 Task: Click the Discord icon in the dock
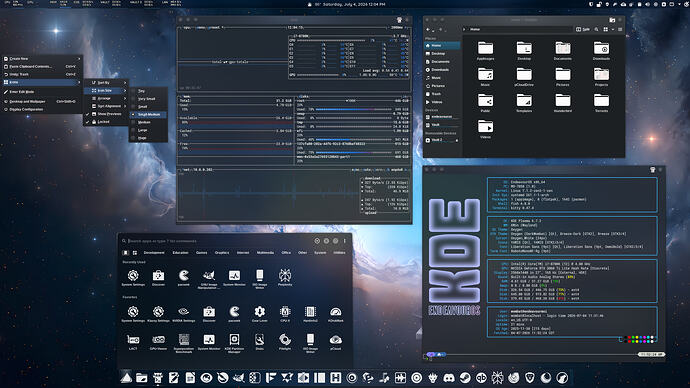pos(449,377)
